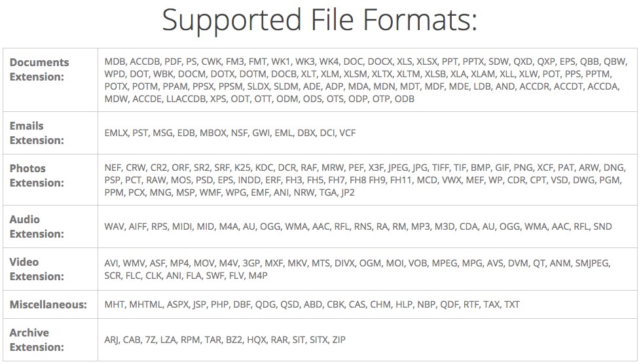Viewport: 641px width, 364px height.
Task: Select the Video Extension row label
Action: (37, 269)
